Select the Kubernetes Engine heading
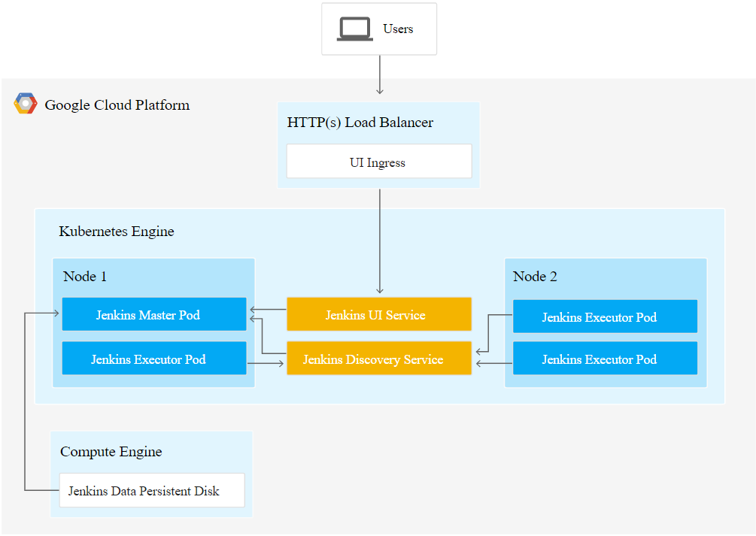Image resolution: width=756 pixels, height=536 pixels. pyautogui.click(x=116, y=232)
